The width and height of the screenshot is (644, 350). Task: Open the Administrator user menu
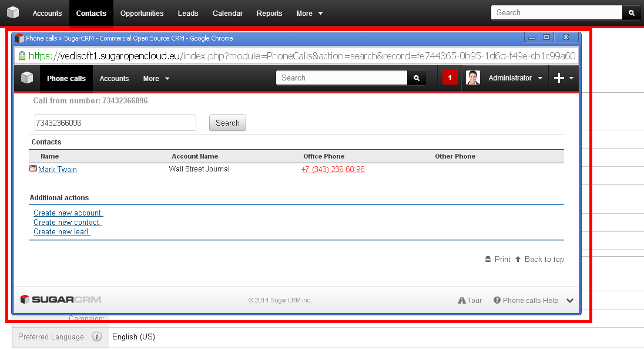coord(515,78)
